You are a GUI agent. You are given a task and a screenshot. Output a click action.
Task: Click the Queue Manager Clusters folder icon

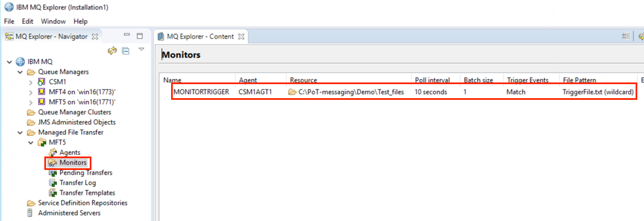click(x=31, y=112)
